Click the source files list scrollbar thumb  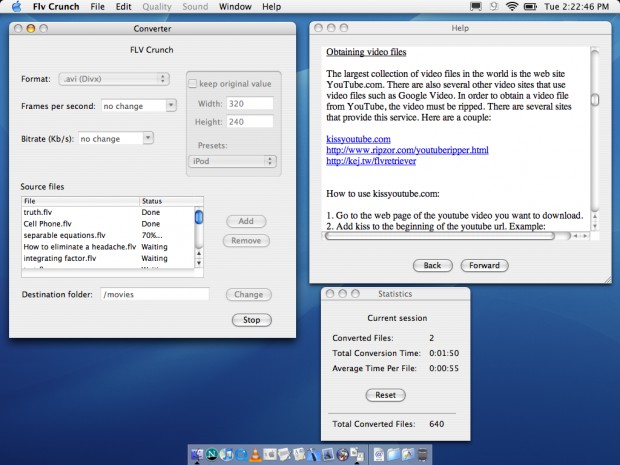click(199, 217)
